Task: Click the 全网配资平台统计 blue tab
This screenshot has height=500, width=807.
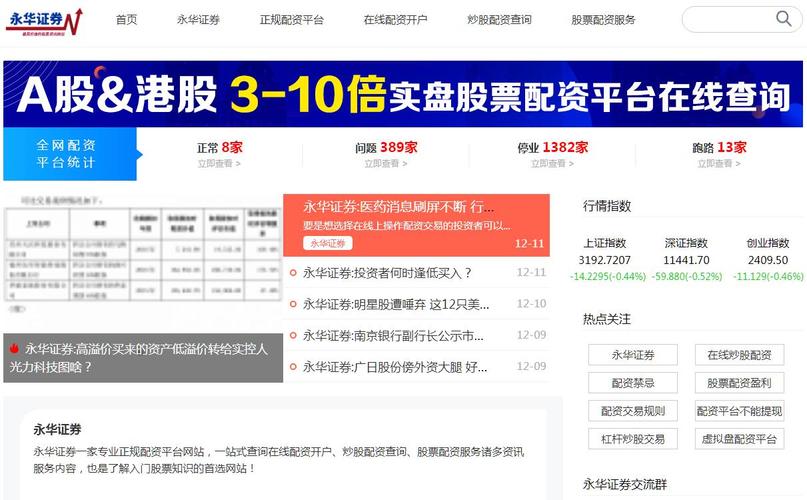Action: (71, 154)
